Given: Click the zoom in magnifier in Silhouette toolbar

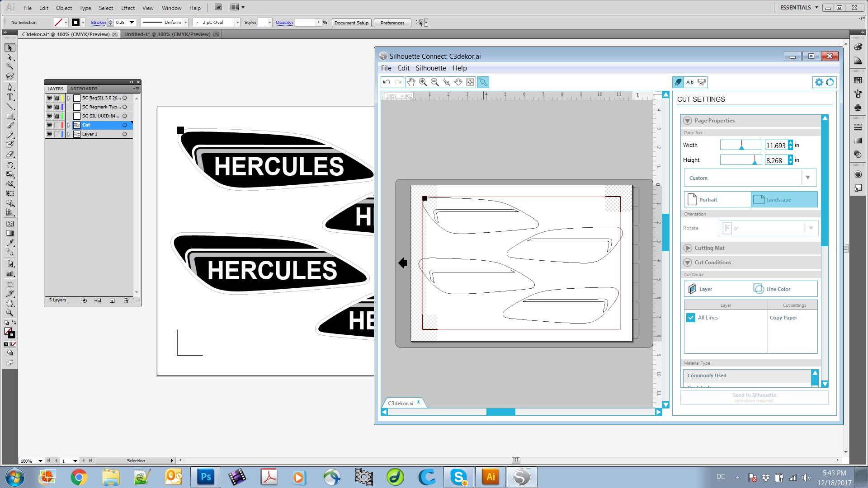Looking at the screenshot, I should [423, 82].
